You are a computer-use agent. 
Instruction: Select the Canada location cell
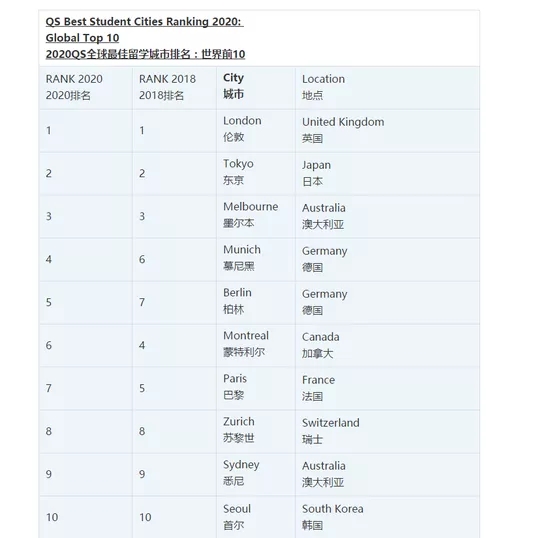pos(387,345)
